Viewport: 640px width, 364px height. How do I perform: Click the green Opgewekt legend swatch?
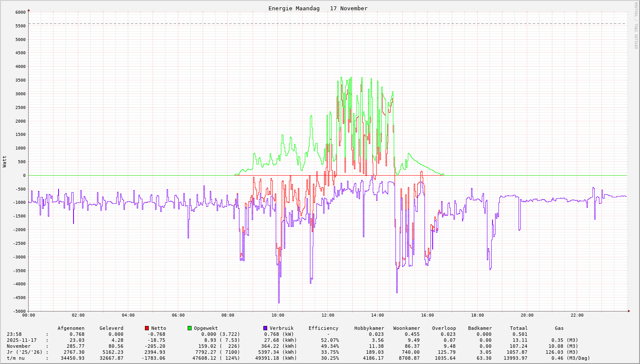click(x=189, y=328)
